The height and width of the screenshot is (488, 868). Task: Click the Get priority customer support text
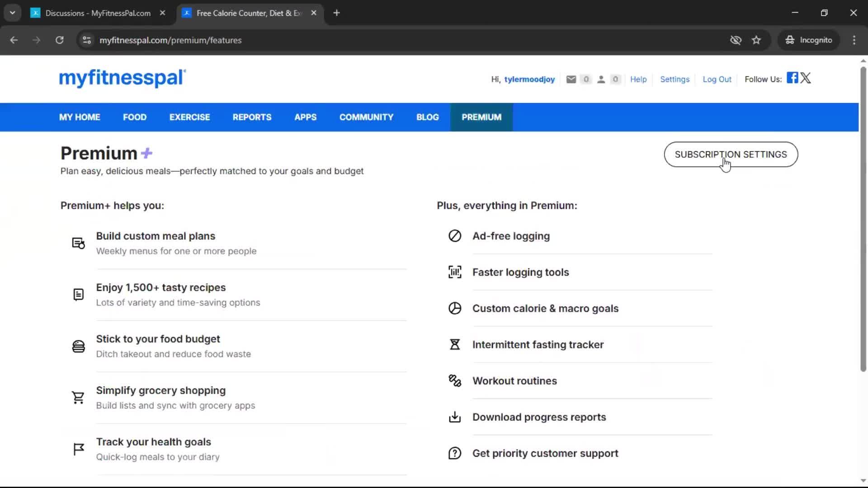(545, 453)
